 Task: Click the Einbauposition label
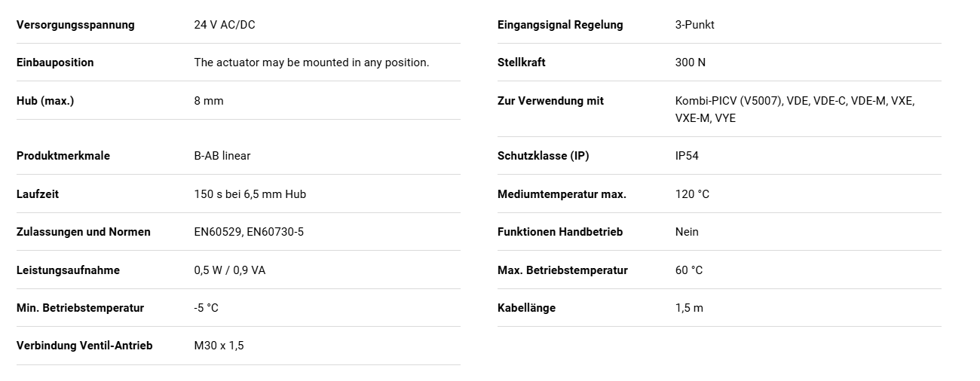point(55,62)
